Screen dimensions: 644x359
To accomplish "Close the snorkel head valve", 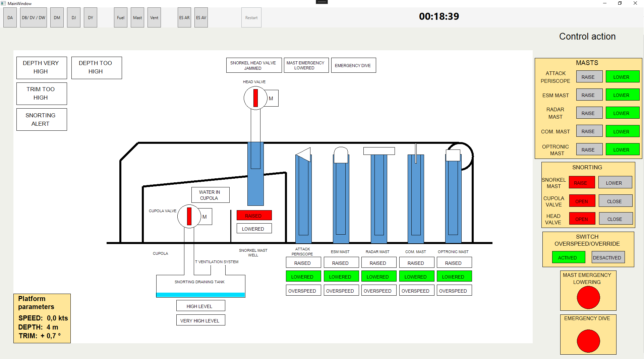I will [615, 219].
